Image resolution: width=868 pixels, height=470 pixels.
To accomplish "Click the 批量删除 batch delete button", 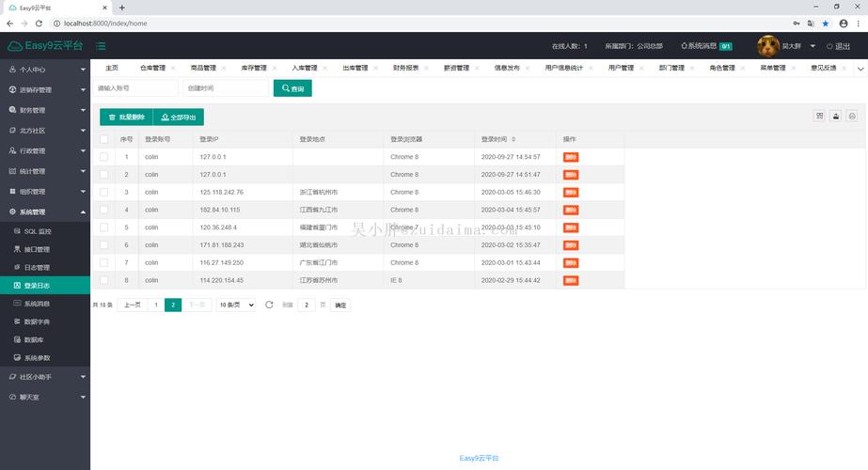I will coord(126,117).
